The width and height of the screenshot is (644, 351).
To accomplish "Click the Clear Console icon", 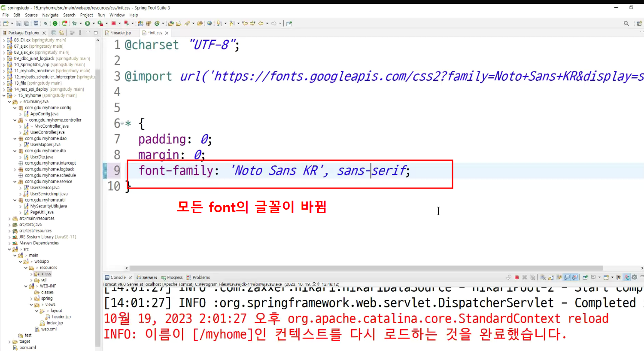I will pos(543,277).
